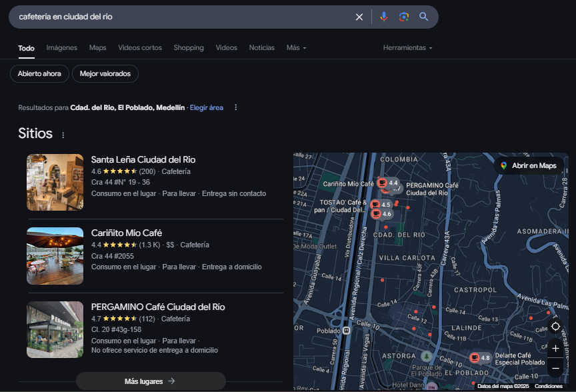Open the Herramientas dropdown
The width and height of the screenshot is (576, 392).
(407, 48)
